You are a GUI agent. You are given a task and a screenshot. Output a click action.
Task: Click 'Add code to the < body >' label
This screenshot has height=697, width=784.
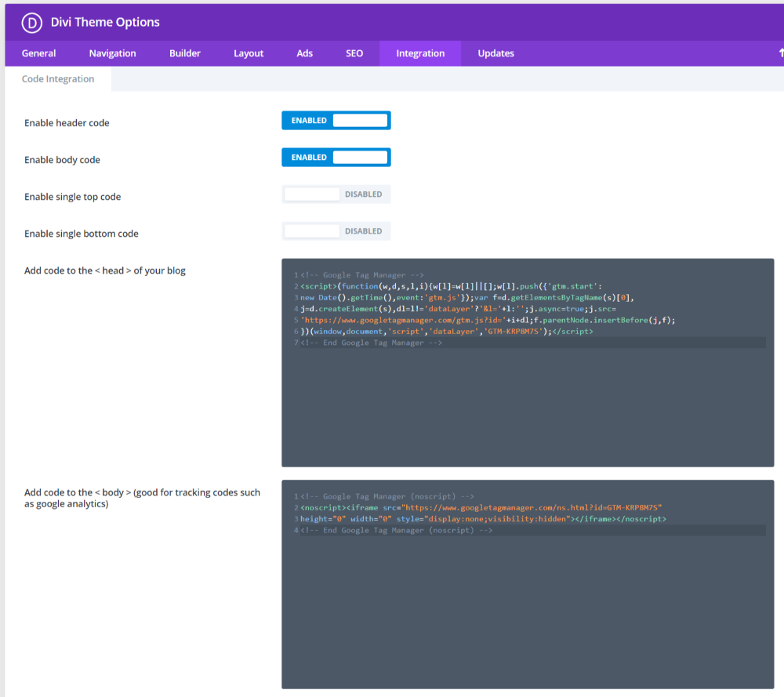coord(142,498)
